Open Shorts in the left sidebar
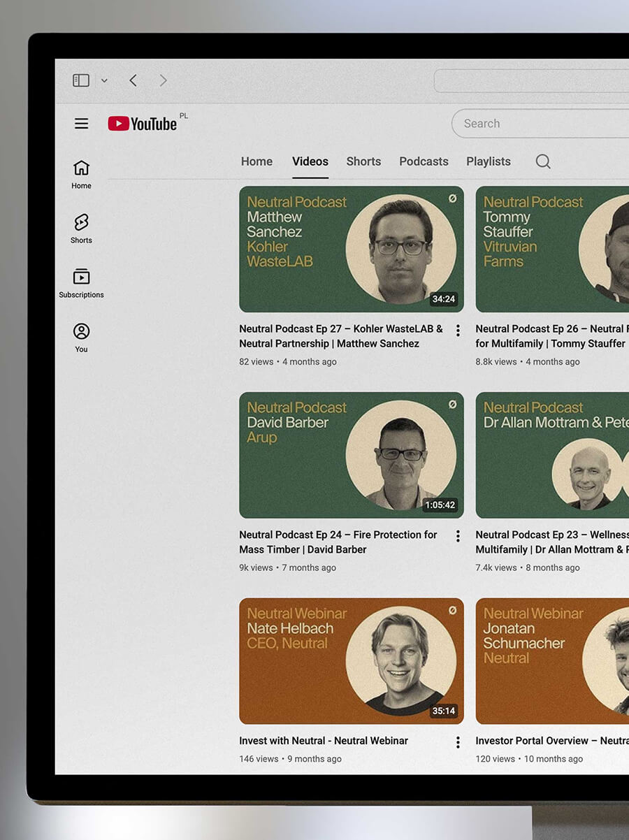The width and height of the screenshot is (629, 840). pyautogui.click(x=81, y=229)
